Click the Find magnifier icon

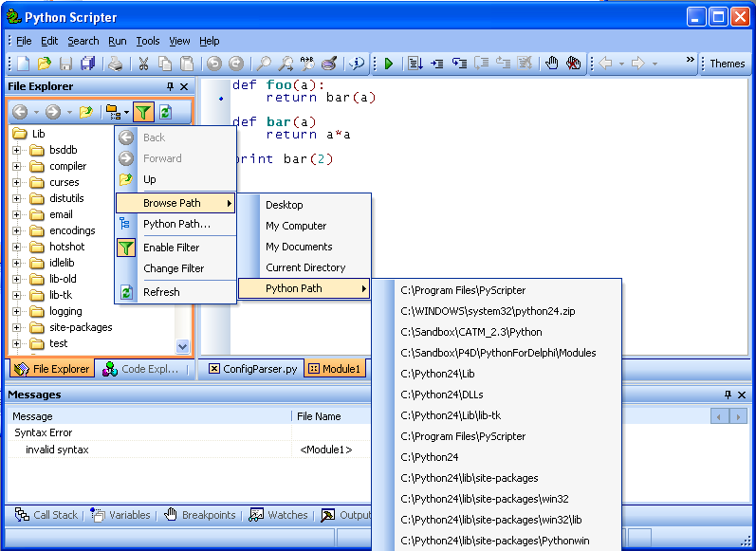tap(264, 64)
